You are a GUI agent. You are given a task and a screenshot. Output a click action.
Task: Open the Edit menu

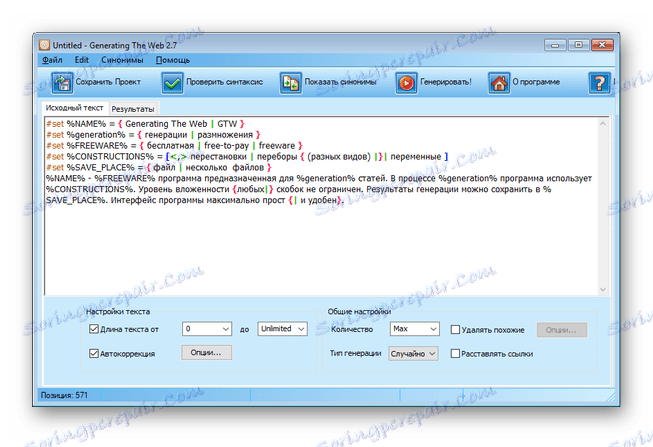[82, 60]
